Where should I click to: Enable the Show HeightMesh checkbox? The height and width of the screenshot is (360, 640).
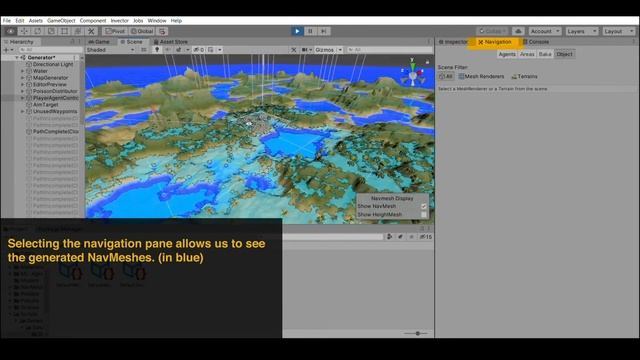coord(424,215)
